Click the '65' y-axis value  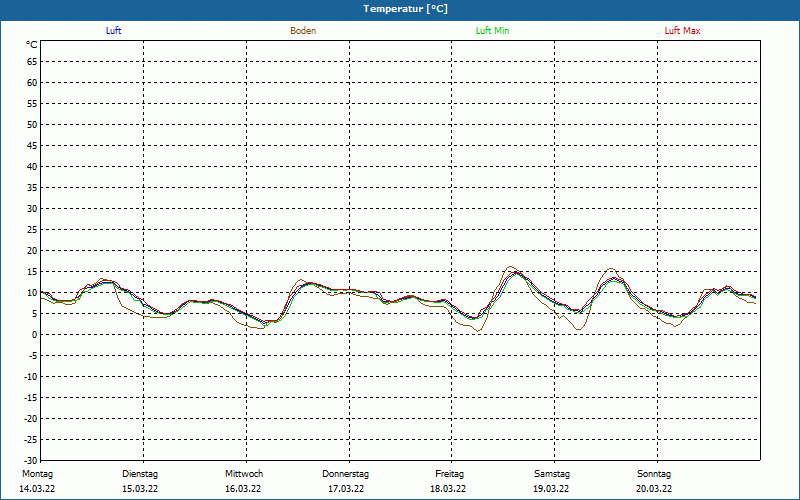point(32,62)
